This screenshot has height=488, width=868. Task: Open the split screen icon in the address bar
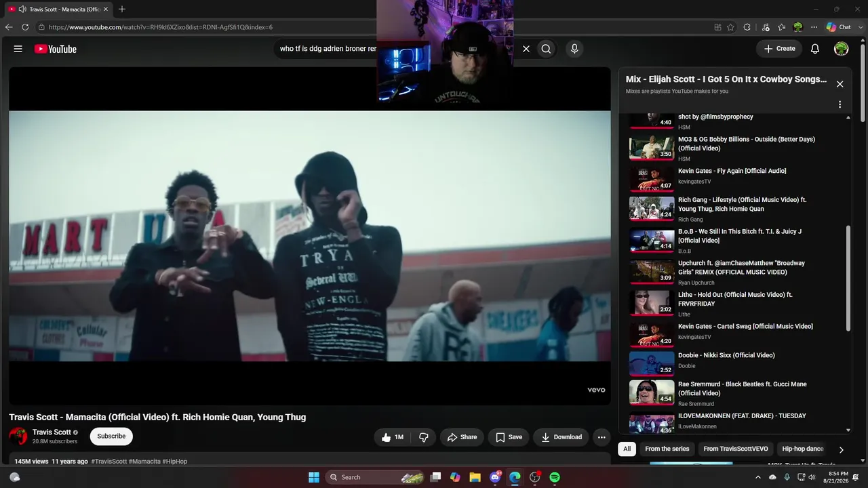717,27
